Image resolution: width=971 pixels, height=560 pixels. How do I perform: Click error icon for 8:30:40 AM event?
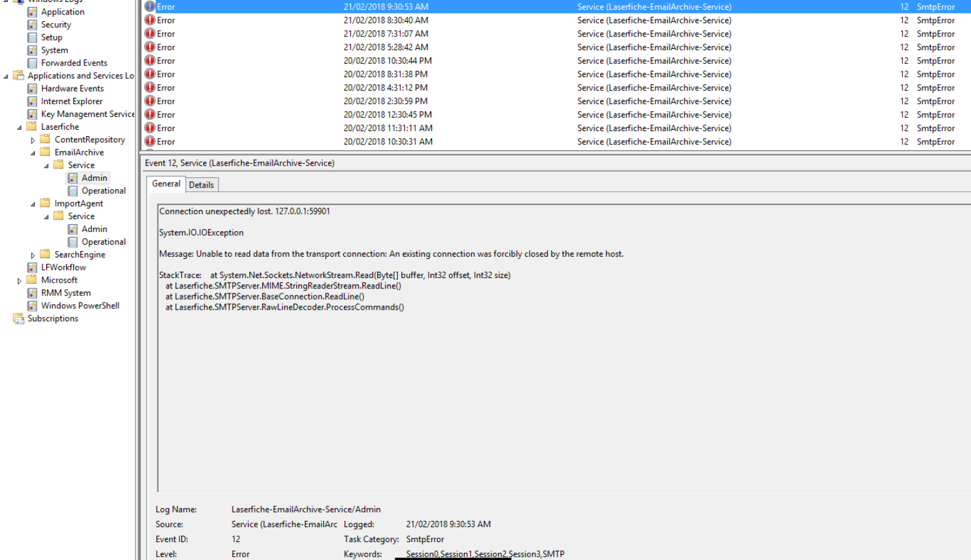tap(150, 20)
